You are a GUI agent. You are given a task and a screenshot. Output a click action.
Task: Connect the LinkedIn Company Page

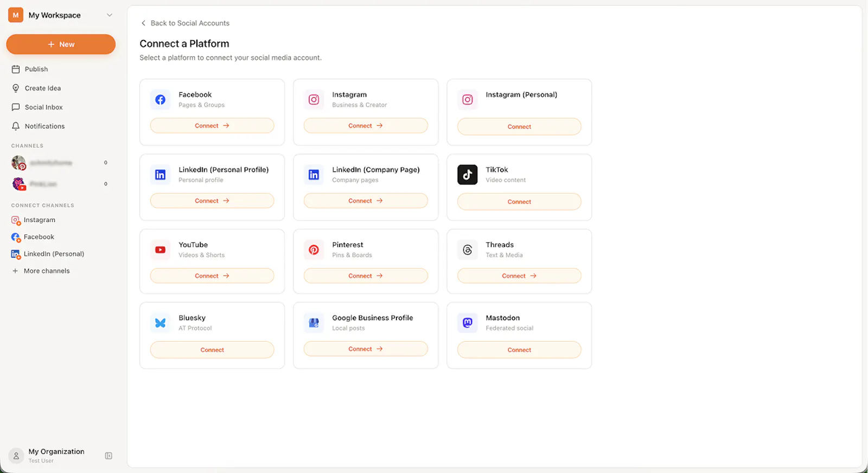366,201
